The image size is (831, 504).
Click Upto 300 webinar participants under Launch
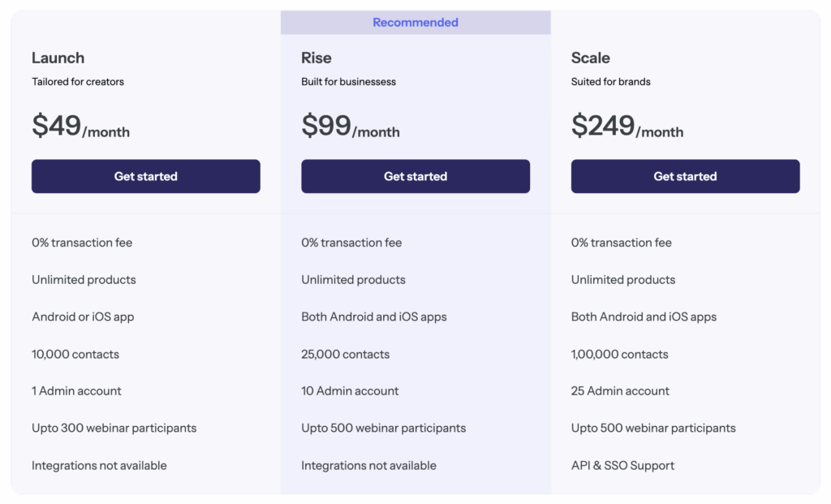(114, 428)
